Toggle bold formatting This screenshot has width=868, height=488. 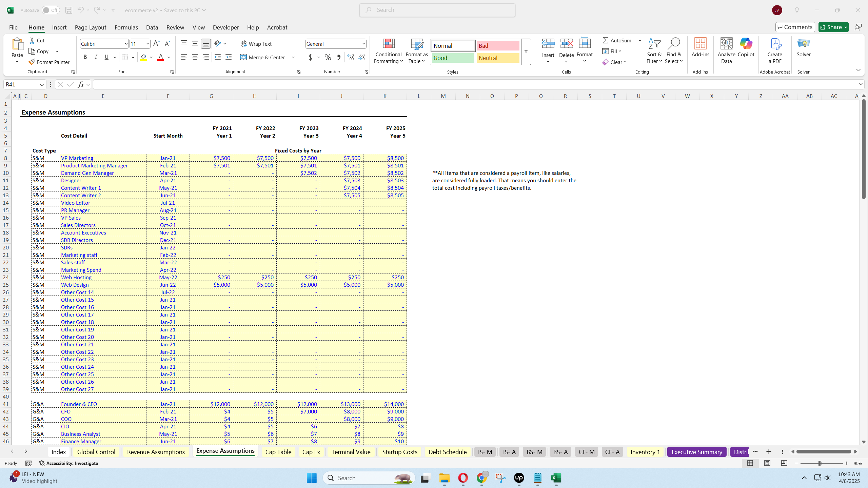point(85,57)
